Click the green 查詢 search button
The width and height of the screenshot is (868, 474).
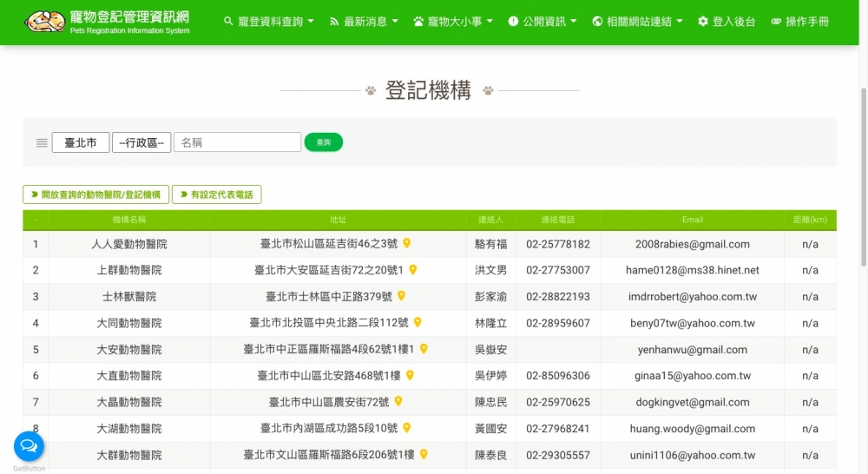coord(323,142)
